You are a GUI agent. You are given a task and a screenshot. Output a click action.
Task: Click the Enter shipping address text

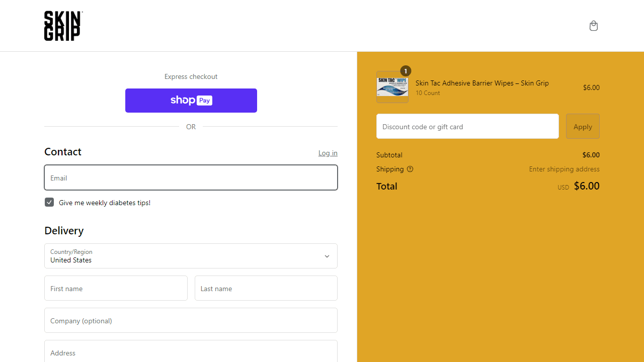(x=564, y=169)
